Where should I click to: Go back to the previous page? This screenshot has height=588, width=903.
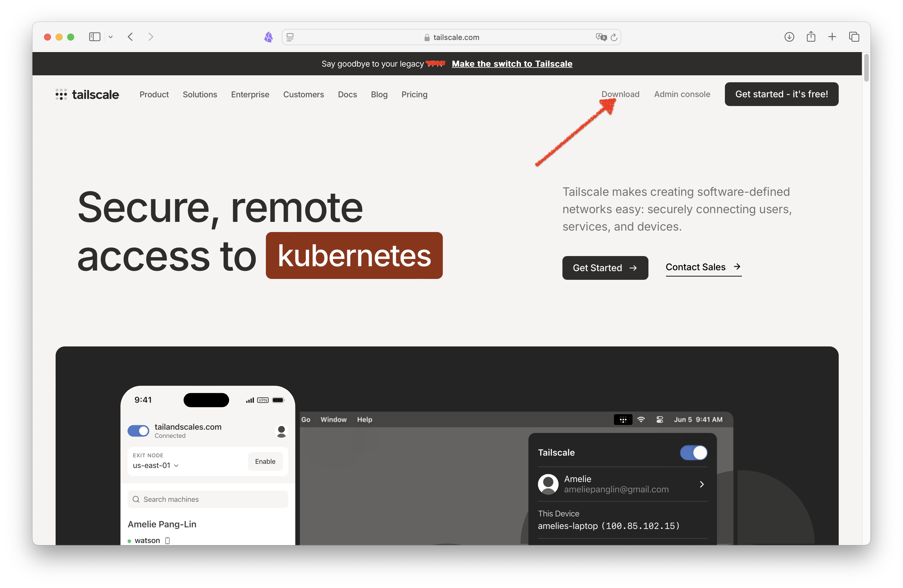(x=130, y=37)
